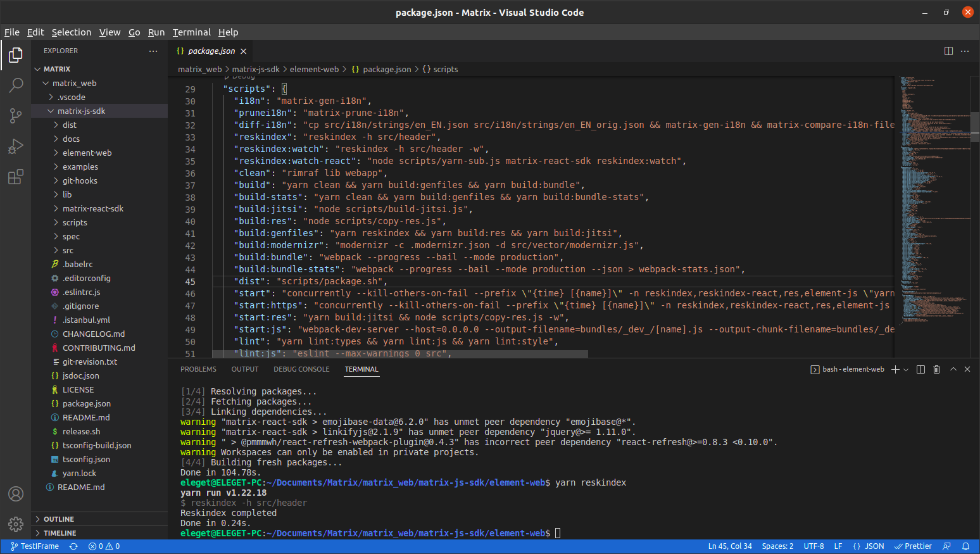Kill terminal with the trash icon
The width and height of the screenshot is (980, 554).
937,370
